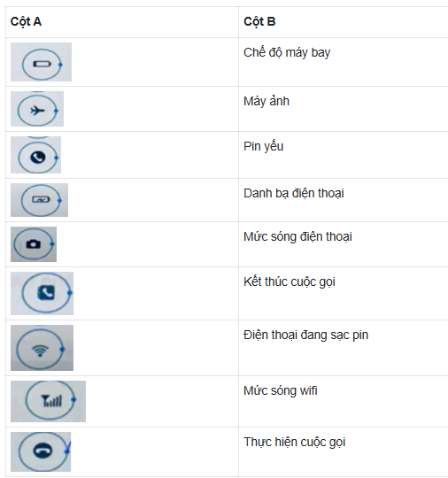
Task: Select 'Thực hiện cuộc gọi' text
Action: pyautogui.click(x=294, y=442)
